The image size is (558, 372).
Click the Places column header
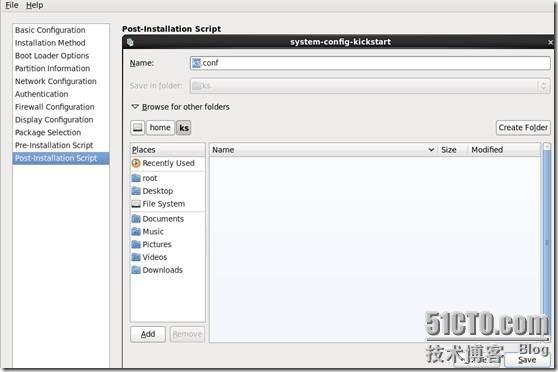[168, 150]
